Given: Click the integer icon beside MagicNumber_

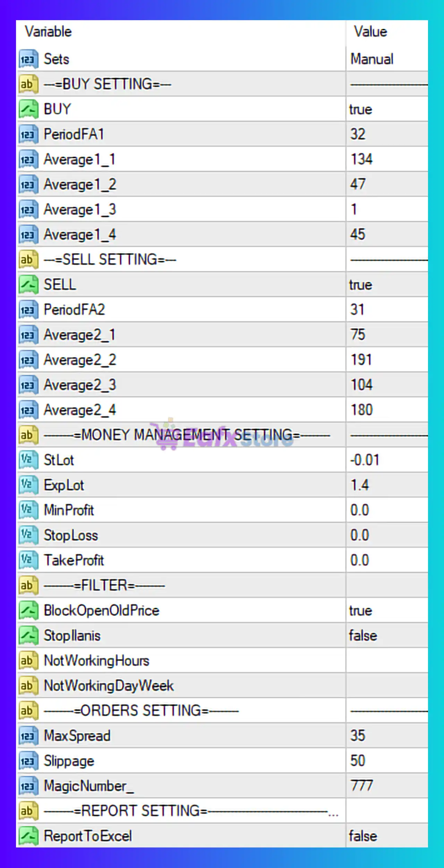Looking at the screenshot, I should [28, 786].
